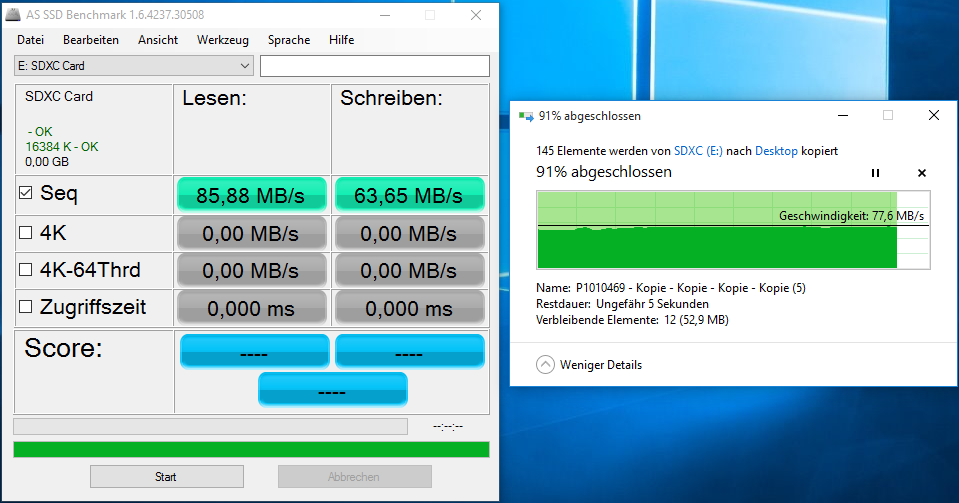Click the copy dialog title bar icon

click(525, 116)
